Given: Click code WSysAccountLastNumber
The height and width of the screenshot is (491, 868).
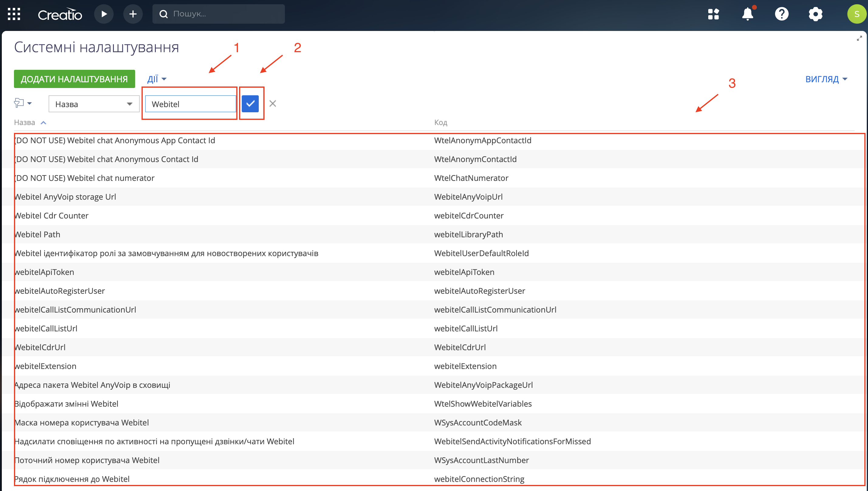Looking at the screenshot, I should (x=481, y=460).
